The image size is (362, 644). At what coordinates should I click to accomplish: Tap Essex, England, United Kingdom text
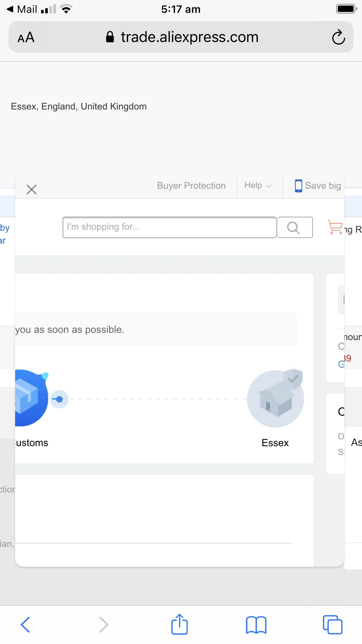click(x=79, y=106)
